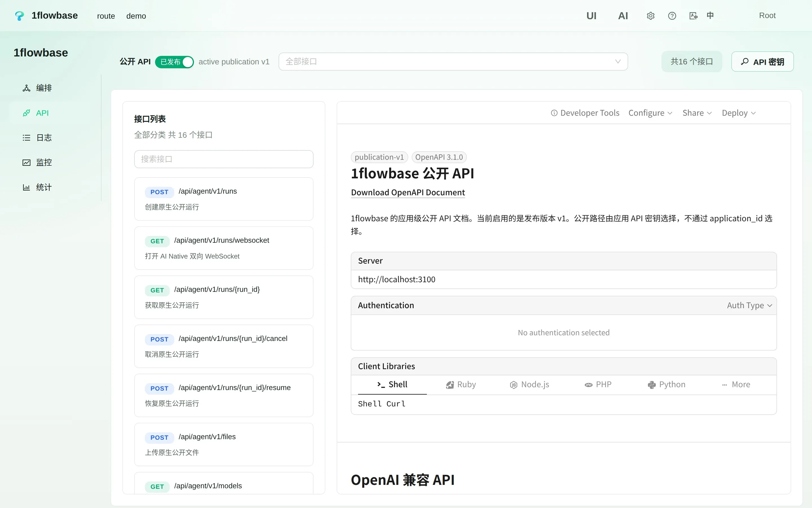The width and height of the screenshot is (812, 508).
Task: Select POST runs/{run_id}/cancel endpoint
Action: (224, 346)
